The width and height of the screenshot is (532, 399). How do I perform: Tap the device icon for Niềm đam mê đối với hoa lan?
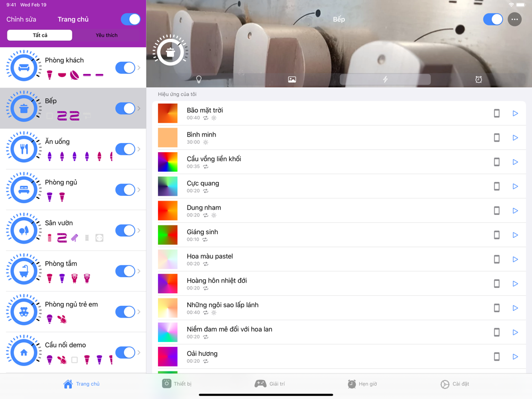[x=497, y=332]
